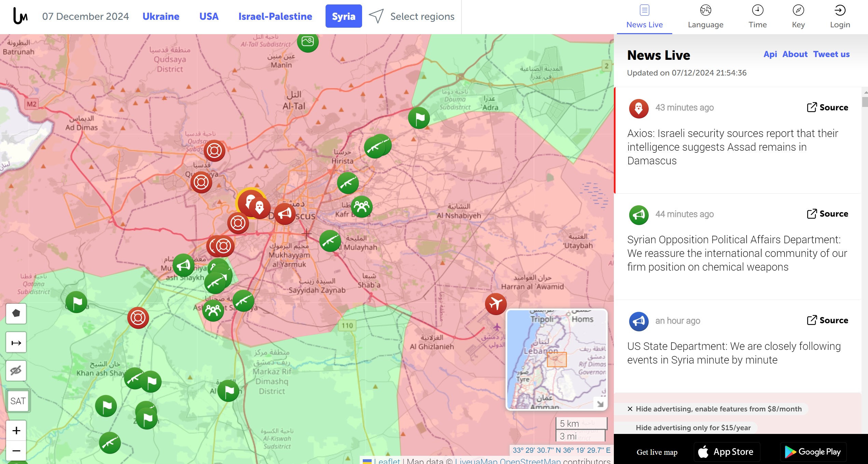Screen dimensions: 868x464
Task: Click the red airplane marker near airport
Action: pos(496,304)
